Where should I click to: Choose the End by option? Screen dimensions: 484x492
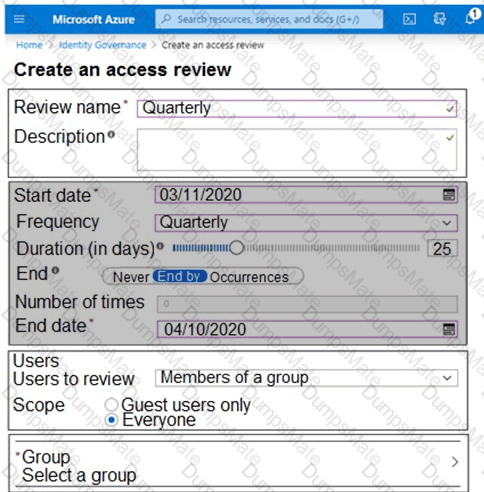tap(180, 276)
